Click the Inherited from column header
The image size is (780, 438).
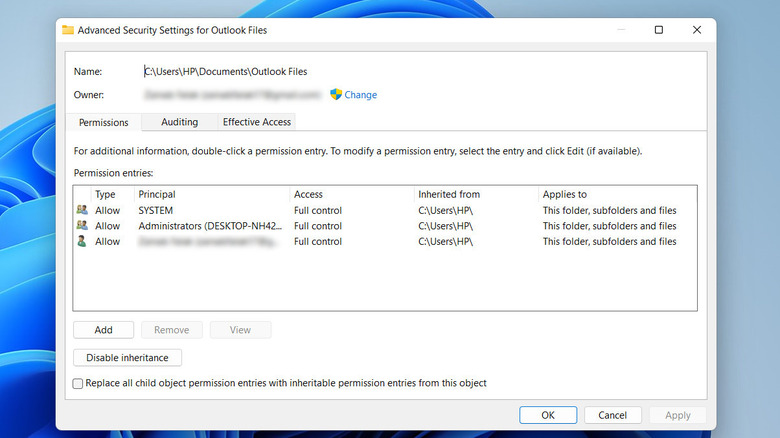[449, 194]
